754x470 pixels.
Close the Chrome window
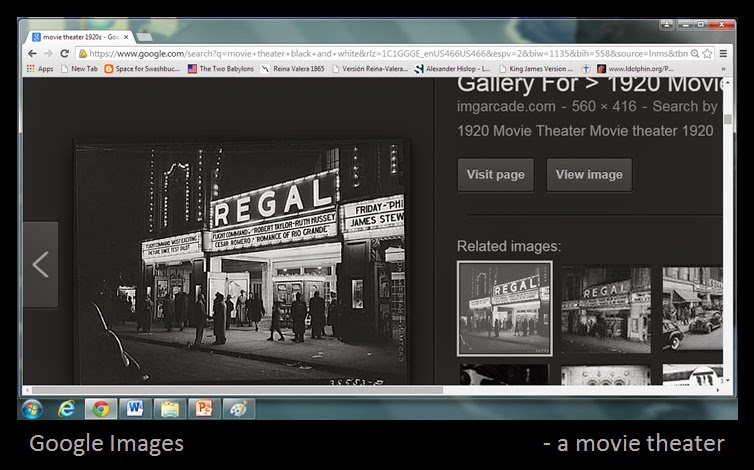(x=721, y=25)
